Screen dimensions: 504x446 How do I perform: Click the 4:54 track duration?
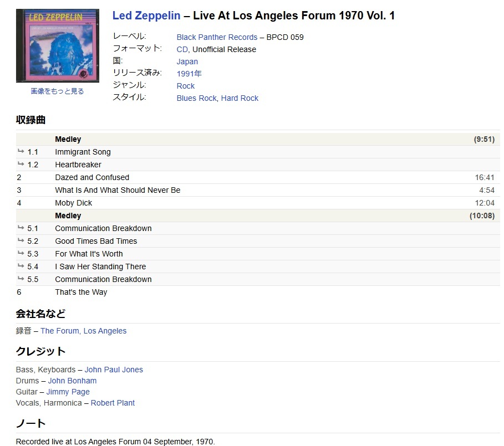click(x=487, y=190)
